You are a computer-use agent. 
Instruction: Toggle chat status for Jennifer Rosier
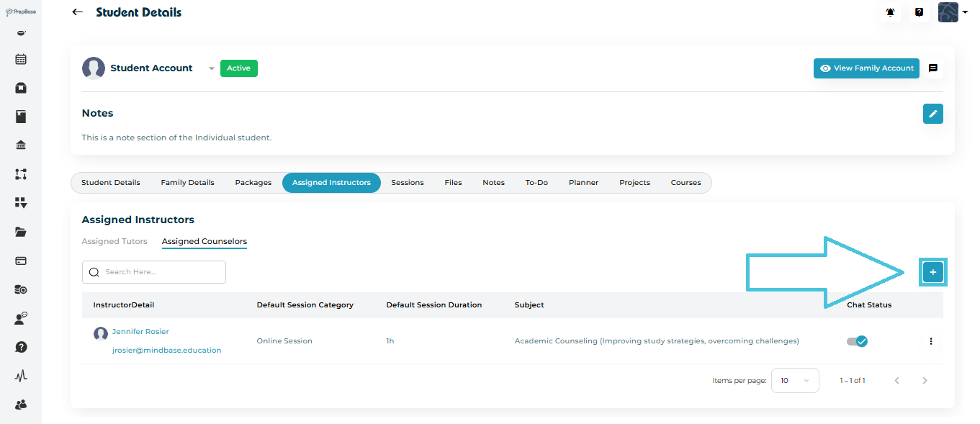(857, 341)
